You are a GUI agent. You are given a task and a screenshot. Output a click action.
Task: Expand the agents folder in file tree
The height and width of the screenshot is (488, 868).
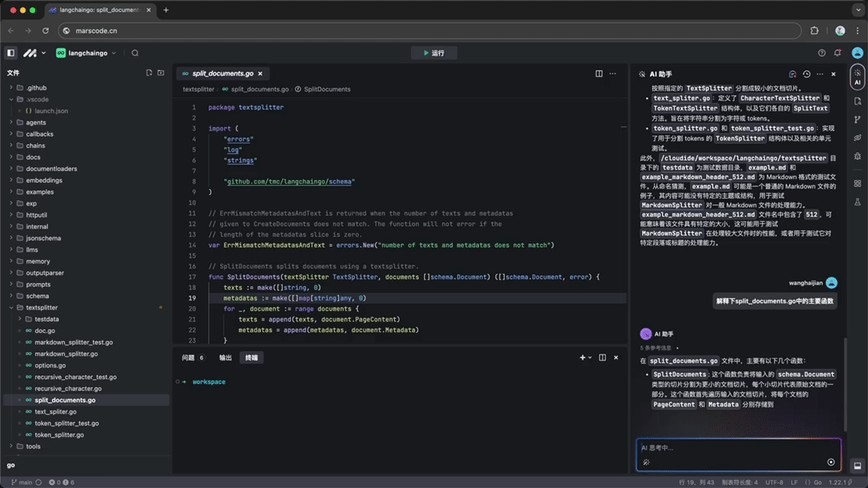click(35, 123)
